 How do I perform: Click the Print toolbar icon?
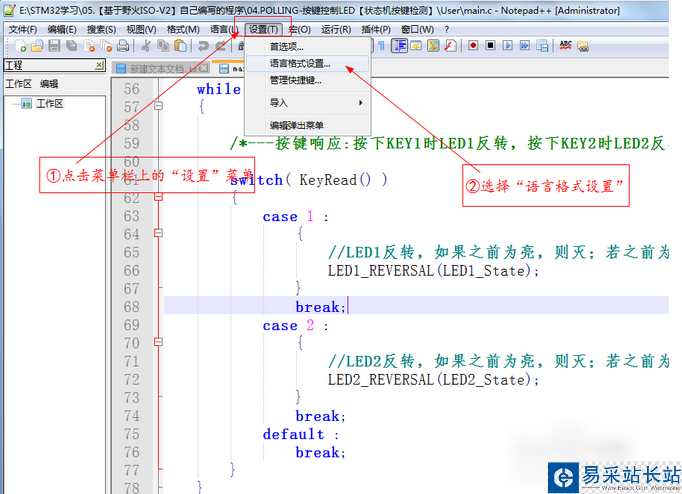click(125, 46)
